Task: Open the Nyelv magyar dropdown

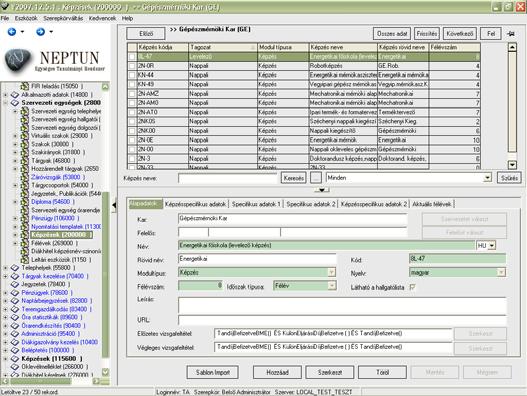Action: 501,273
